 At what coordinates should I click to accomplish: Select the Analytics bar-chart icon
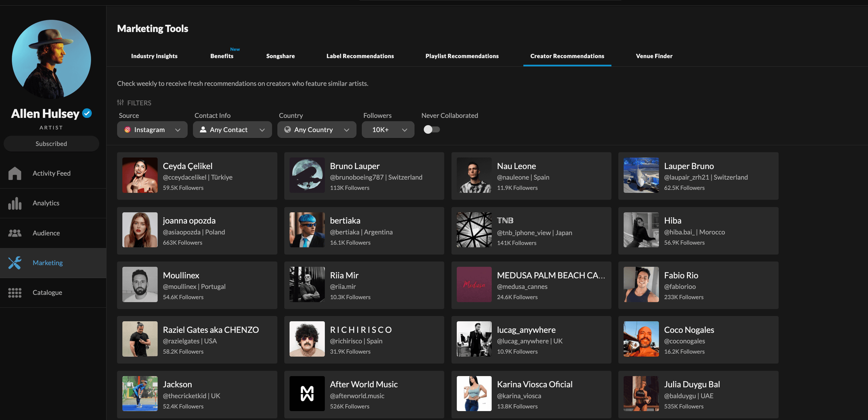click(x=15, y=203)
